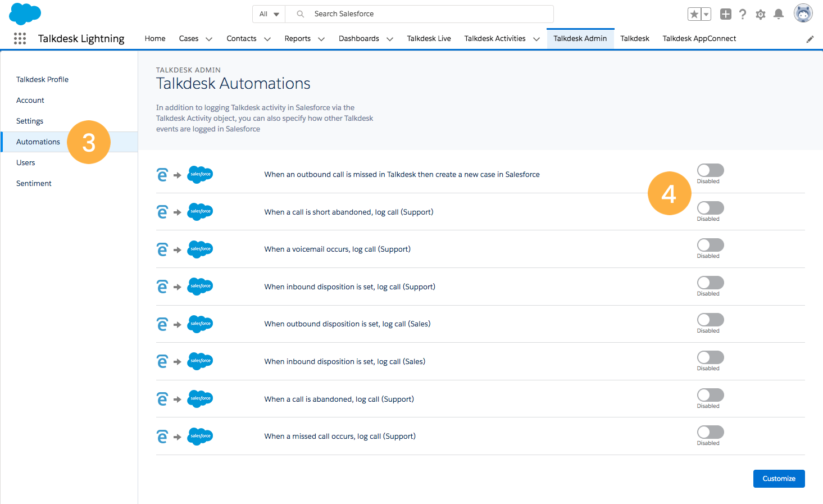
Task: Enable voicemail occurs log call toggle
Action: pyautogui.click(x=711, y=245)
